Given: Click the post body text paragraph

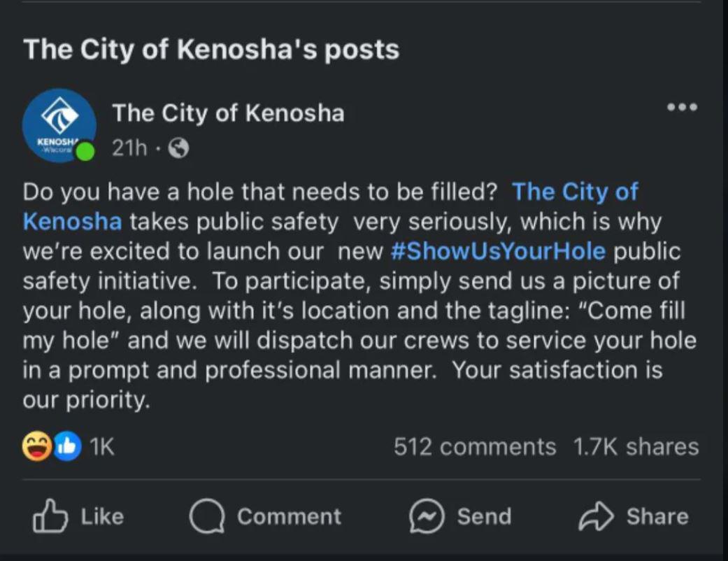Looking at the screenshot, I should 350,311.
